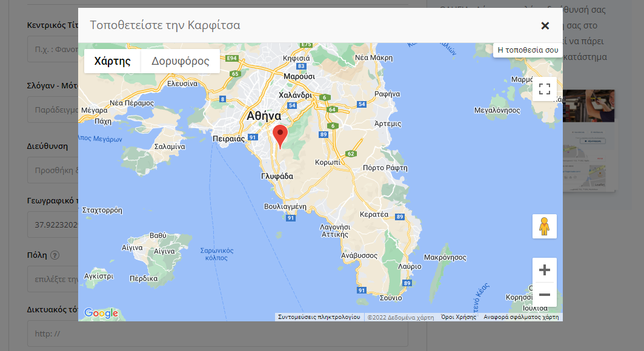644x351 pixels.
Task: Click the Βουλιαγμένη label
Action: tap(285, 206)
